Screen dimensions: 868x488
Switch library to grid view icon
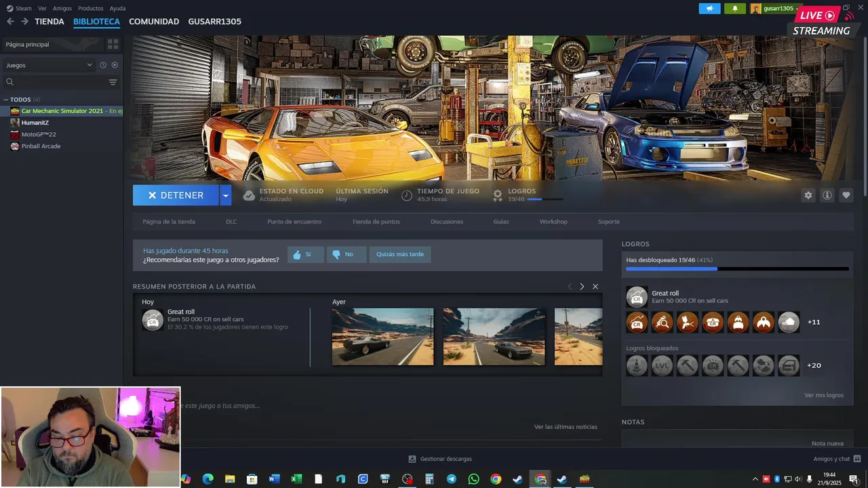point(113,44)
